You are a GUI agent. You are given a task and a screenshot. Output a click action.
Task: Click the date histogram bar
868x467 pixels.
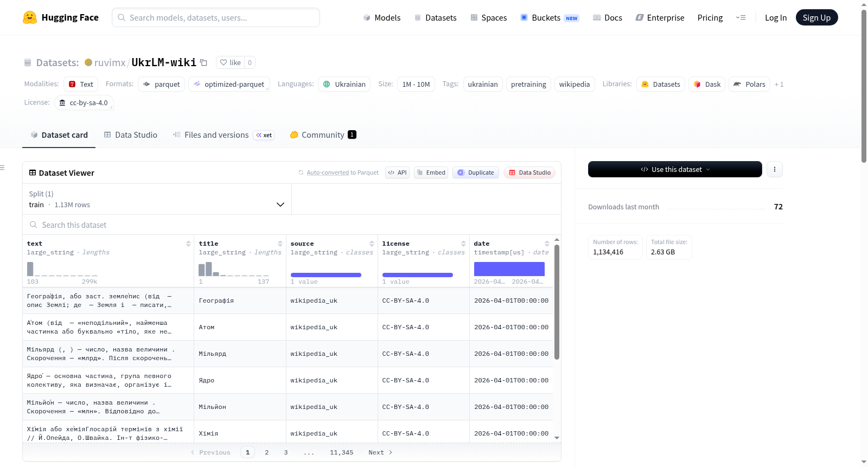click(509, 269)
